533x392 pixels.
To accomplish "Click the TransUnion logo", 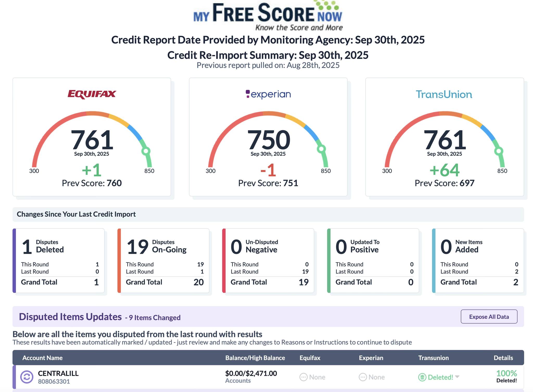I will coord(444,94).
